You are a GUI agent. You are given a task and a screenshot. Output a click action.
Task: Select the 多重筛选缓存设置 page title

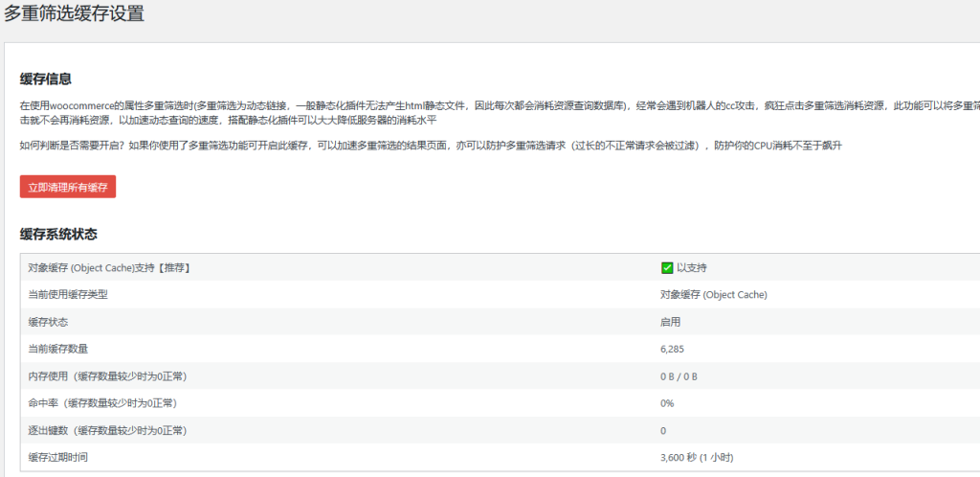click(x=75, y=13)
